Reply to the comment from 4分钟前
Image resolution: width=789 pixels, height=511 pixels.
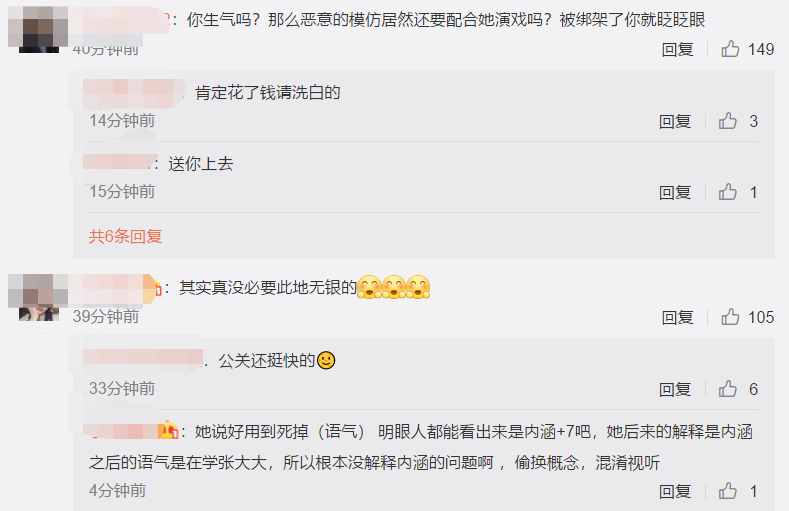coord(675,491)
